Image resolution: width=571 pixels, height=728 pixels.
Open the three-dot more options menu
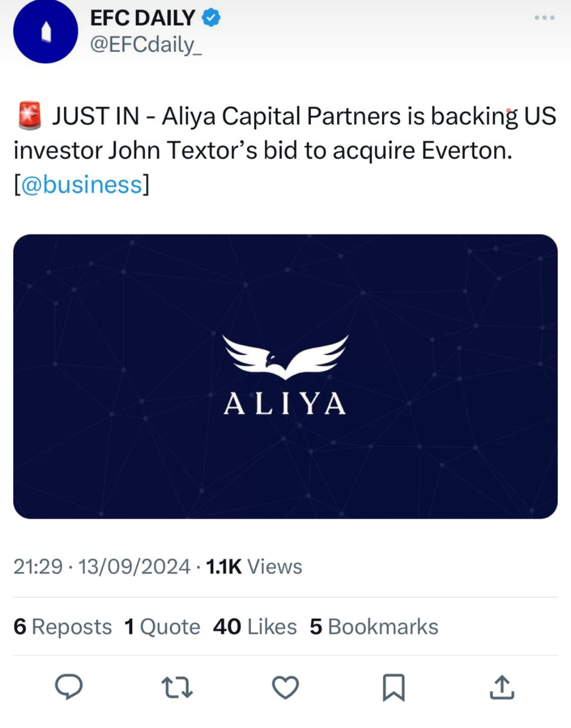[544, 17]
